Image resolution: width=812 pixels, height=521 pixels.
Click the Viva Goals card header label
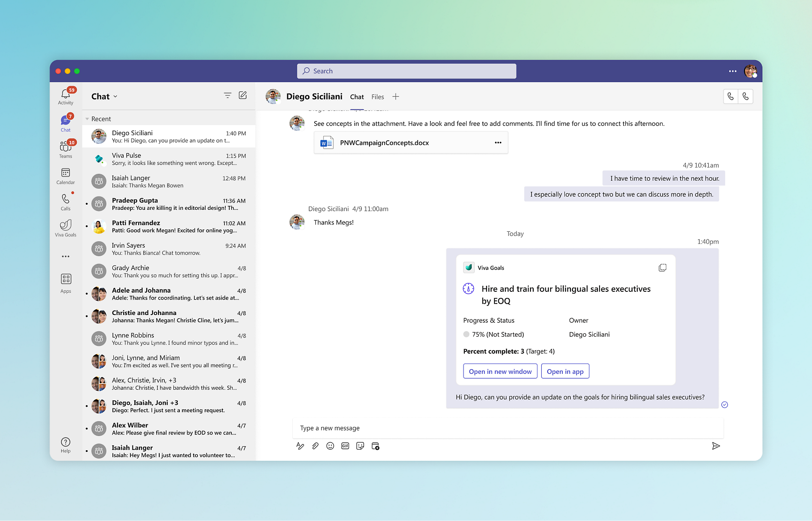491,268
